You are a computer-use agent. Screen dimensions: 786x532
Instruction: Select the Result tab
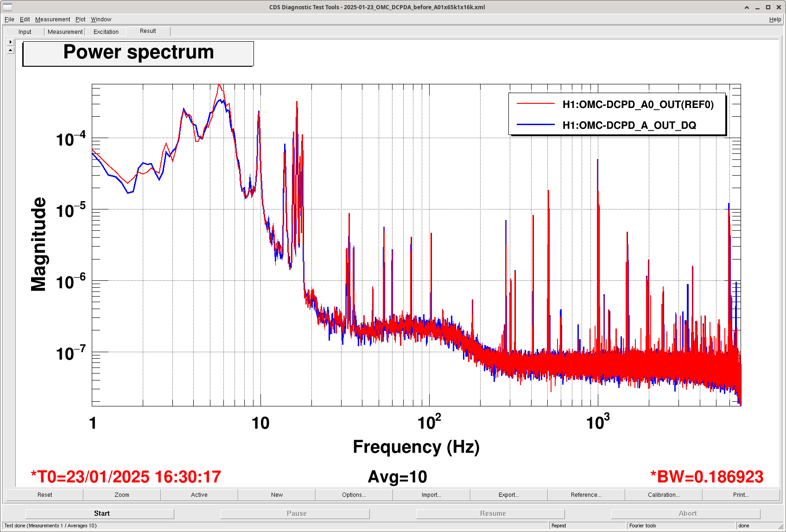point(148,31)
